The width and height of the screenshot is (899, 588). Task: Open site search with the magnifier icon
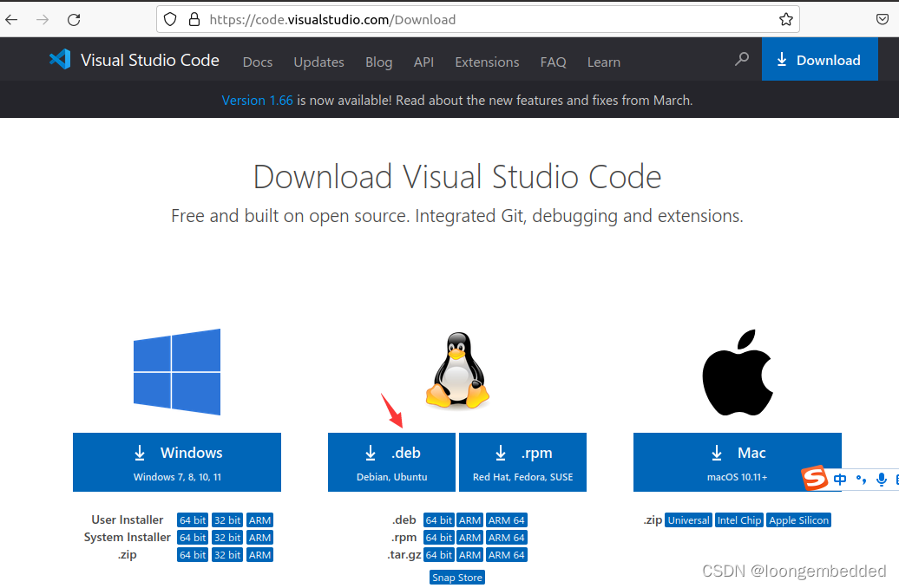click(742, 58)
